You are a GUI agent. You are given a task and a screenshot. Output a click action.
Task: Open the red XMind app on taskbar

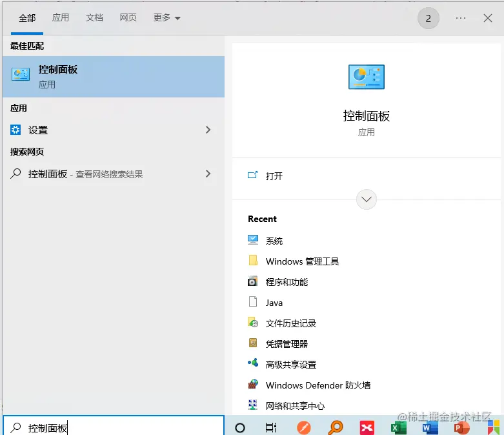[x=367, y=428]
